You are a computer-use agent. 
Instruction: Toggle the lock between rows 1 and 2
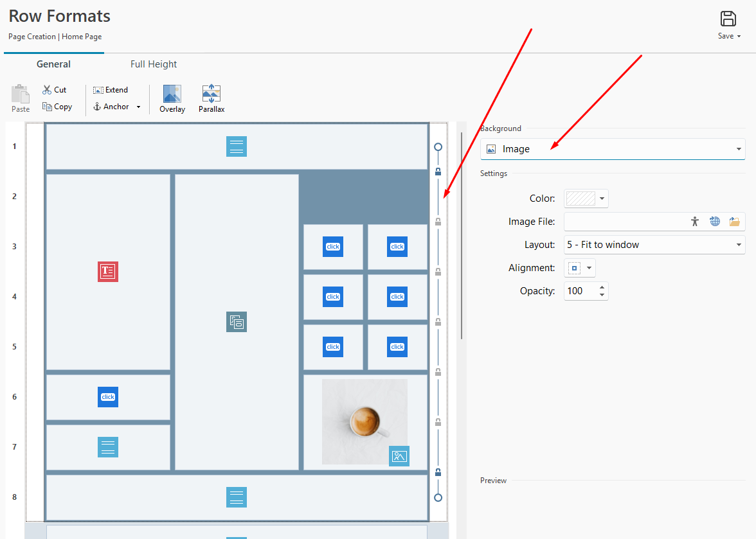point(438,172)
